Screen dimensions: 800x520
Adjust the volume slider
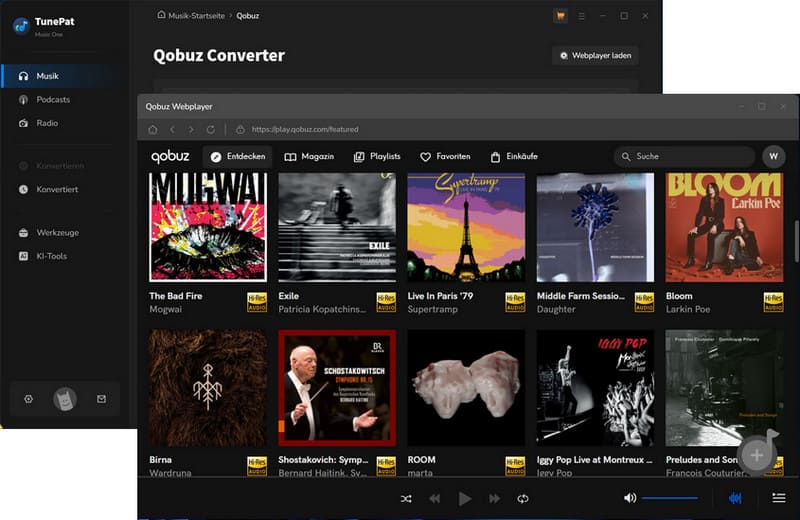[x=669, y=498]
